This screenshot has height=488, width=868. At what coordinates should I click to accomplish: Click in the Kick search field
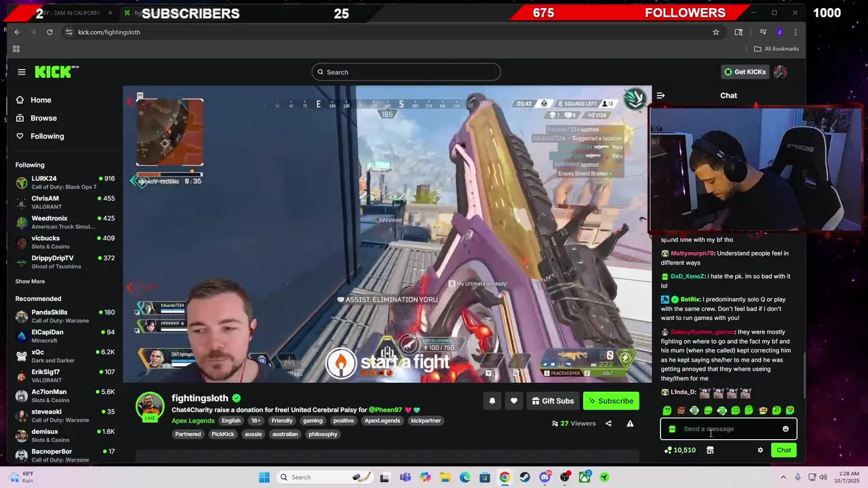[406, 72]
